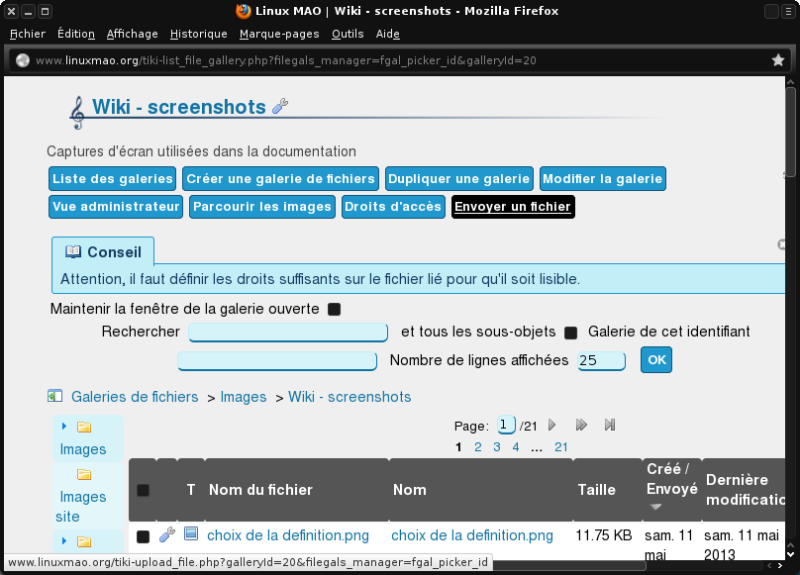800x575 pixels.
Task: Close the Conseil tip box
Action: 781,244
